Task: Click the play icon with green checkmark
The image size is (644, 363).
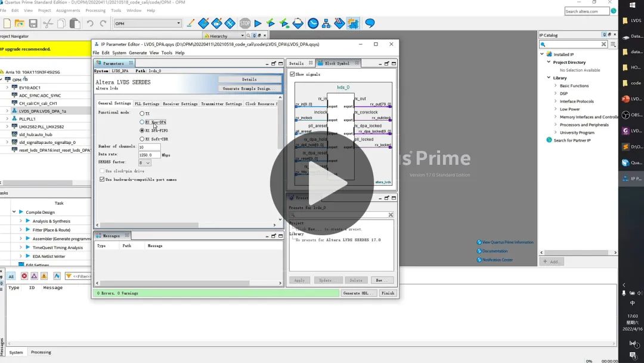Action: pos(271,23)
